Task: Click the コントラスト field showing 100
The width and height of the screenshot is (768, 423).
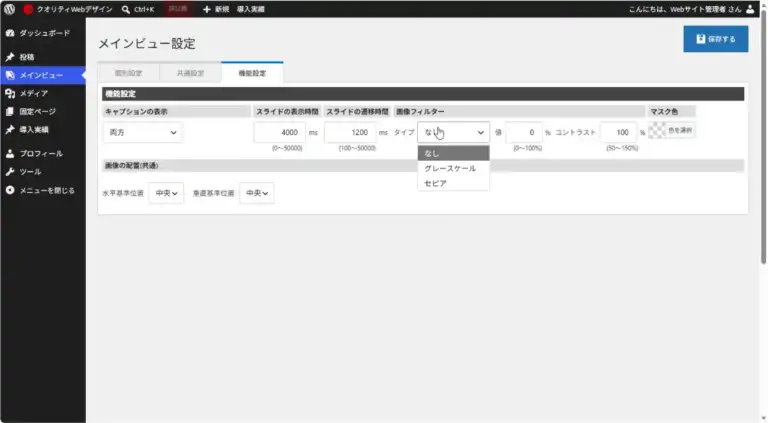Action: (x=619, y=132)
